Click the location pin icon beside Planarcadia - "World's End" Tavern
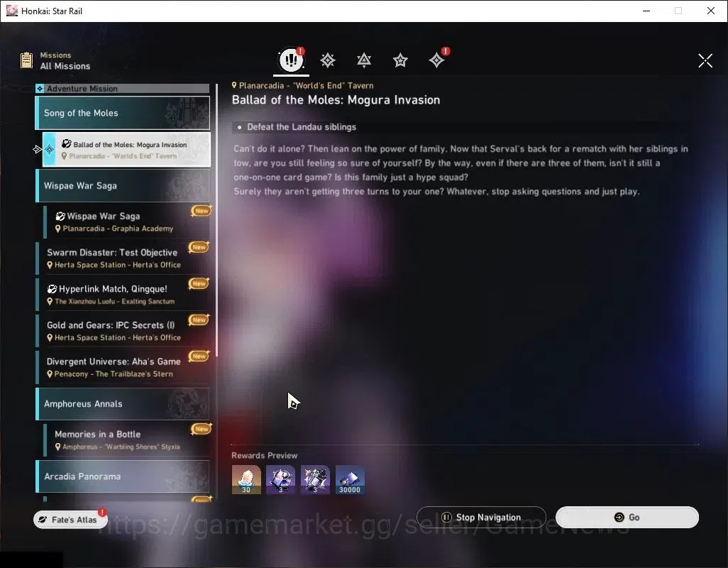This screenshot has width=728, height=568. [x=234, y=85]
